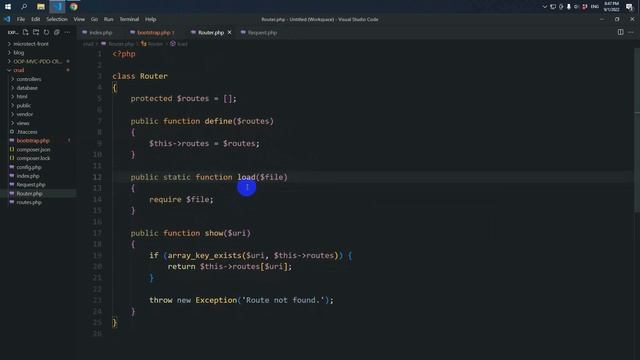Screen dimensions: 640x360
Task: Open Google Chrome from the taskbar
Action: pyautogui.click(x=73, y=7)
